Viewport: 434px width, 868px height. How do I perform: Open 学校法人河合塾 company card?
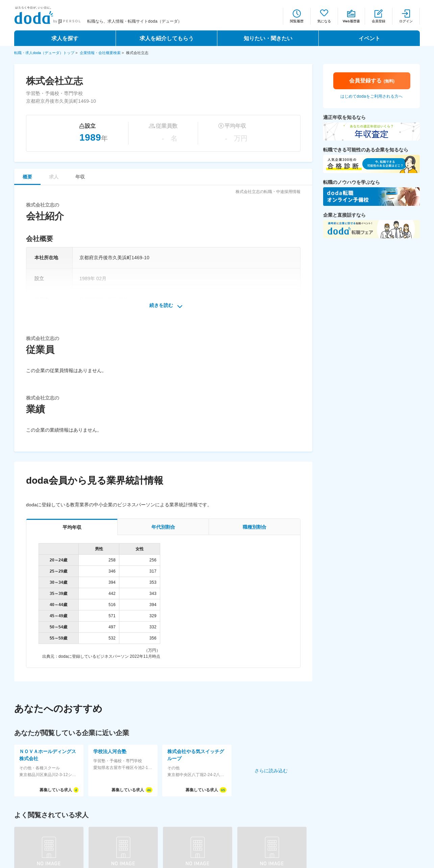tap(123, 770)
